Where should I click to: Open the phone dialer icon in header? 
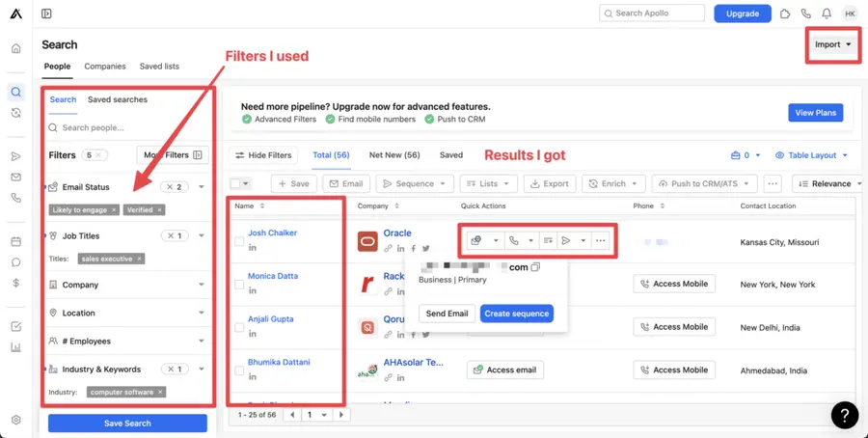point(806,14)
